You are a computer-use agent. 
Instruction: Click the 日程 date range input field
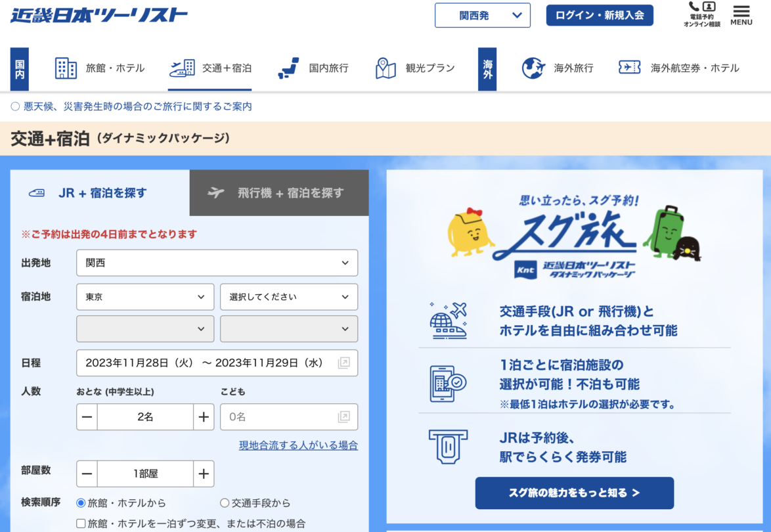[x=217, y=363]
